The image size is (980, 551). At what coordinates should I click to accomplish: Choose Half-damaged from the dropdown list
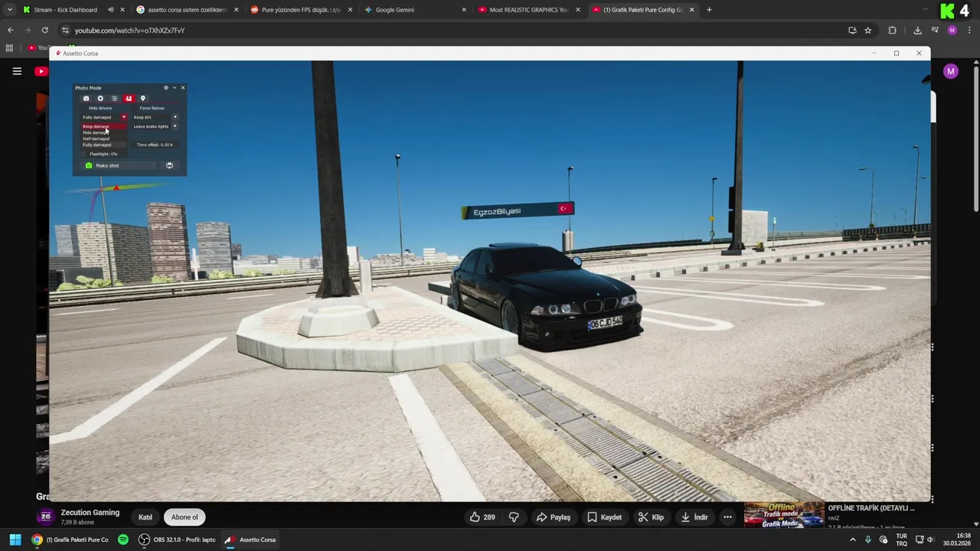(105, 139)
